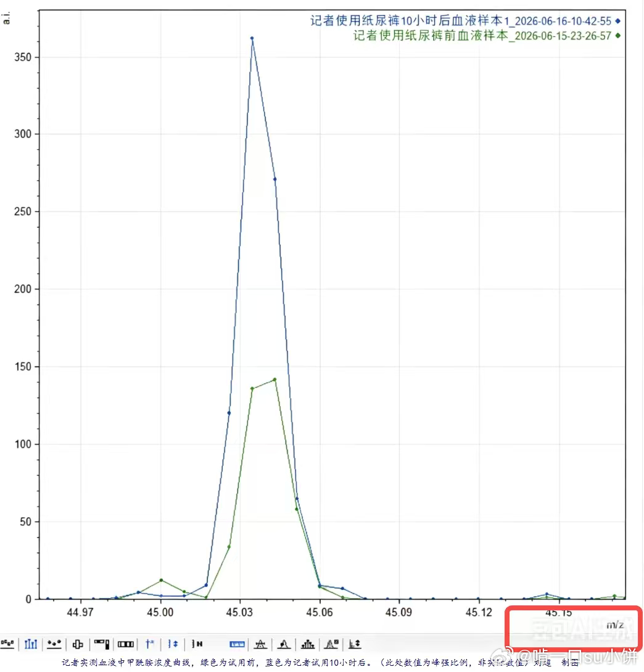644x672 pixels.
Task: Click the y-axis label 100
Action: (23, 444)
